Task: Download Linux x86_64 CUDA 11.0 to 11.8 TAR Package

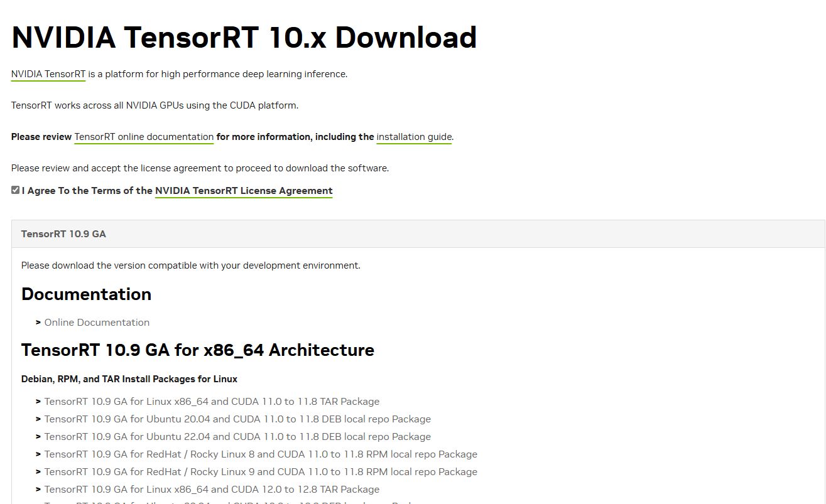Action: 212,402
